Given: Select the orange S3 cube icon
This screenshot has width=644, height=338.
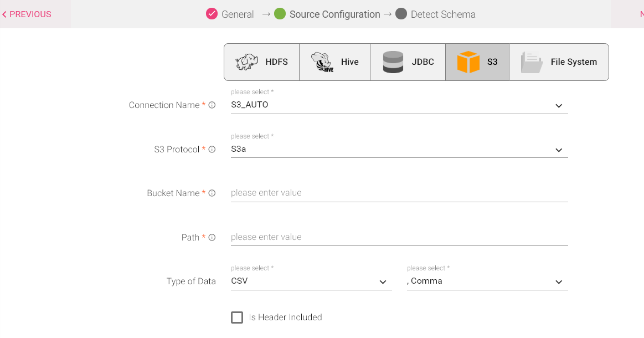Looking at the screenshot, I should tap(468, 62).
